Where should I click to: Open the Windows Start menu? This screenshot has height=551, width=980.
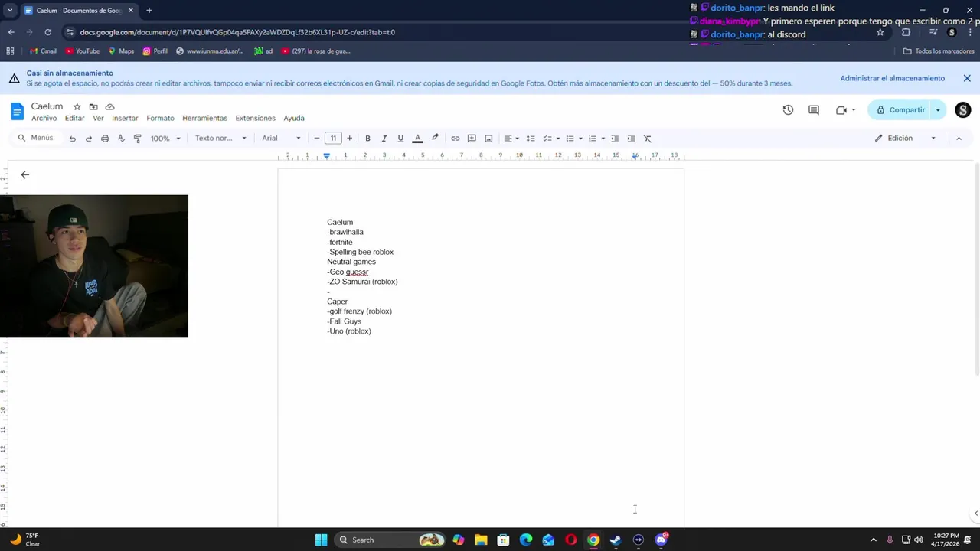[x=322, y=540]
